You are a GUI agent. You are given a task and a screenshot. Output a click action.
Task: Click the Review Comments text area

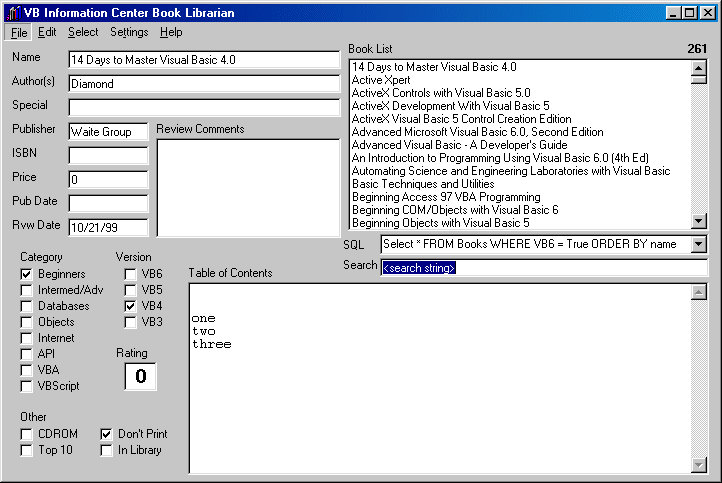[248, 188]
